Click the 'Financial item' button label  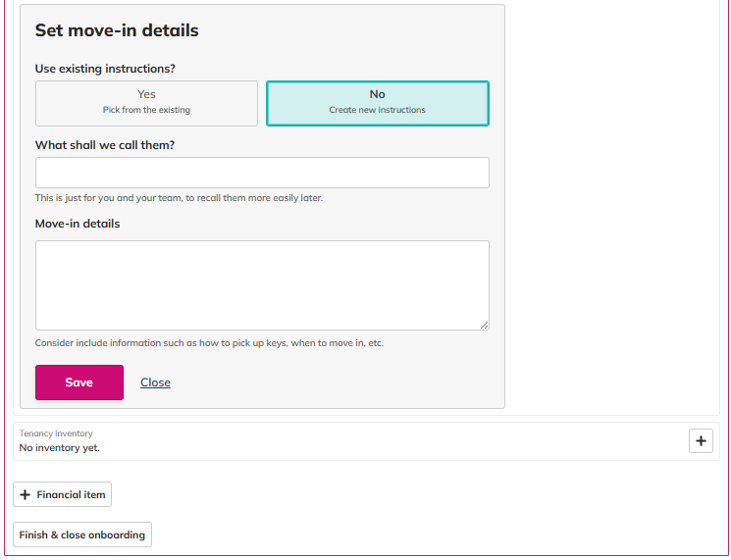[71, 494]
